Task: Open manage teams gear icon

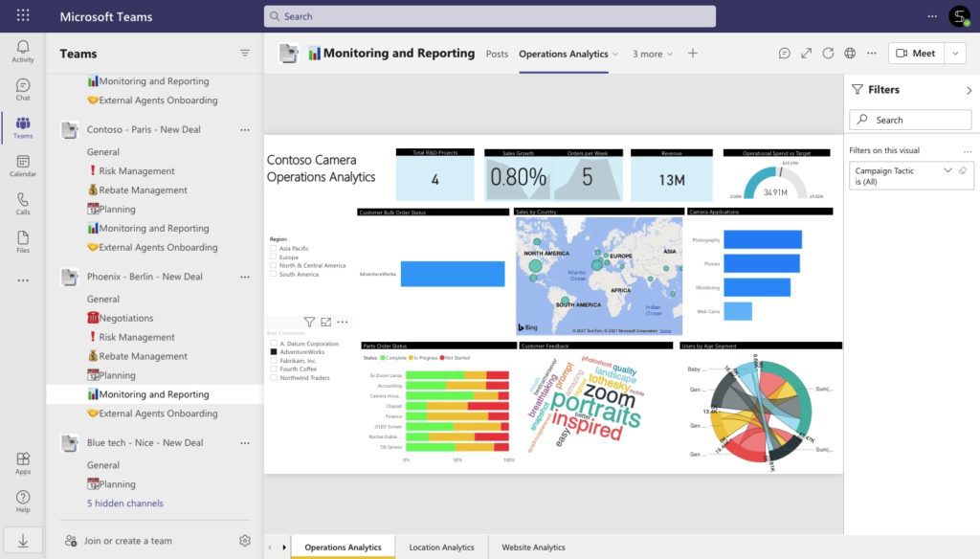Action: pos(245,540)
